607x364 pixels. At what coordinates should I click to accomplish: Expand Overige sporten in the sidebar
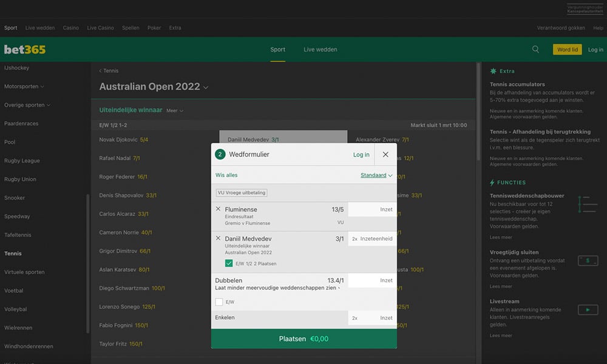(x=27, y=105)
